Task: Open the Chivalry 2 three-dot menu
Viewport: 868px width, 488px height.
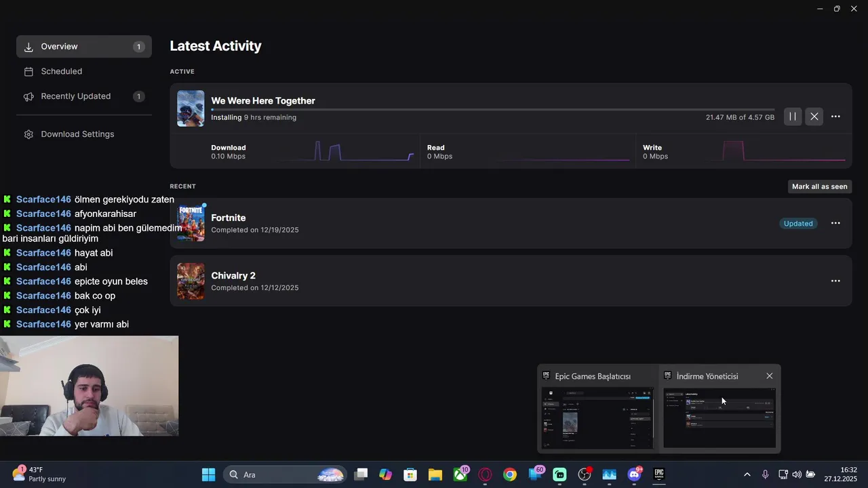Action: coord(835,281)
